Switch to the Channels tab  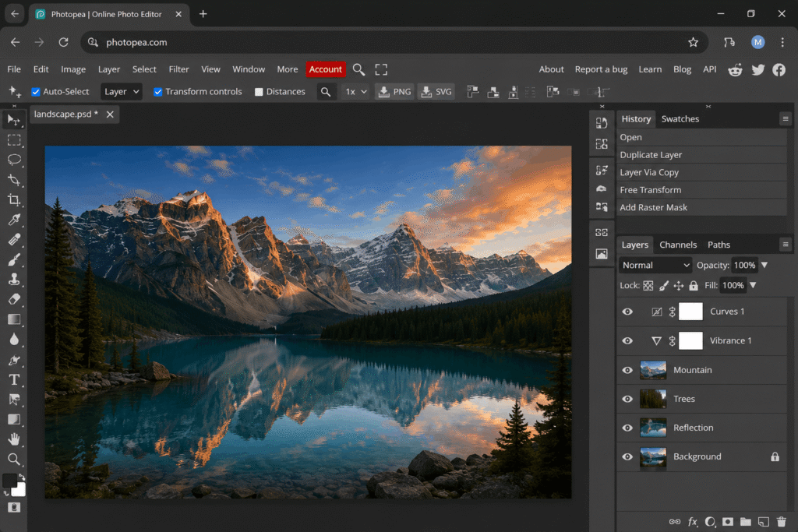tap(678, 245)
